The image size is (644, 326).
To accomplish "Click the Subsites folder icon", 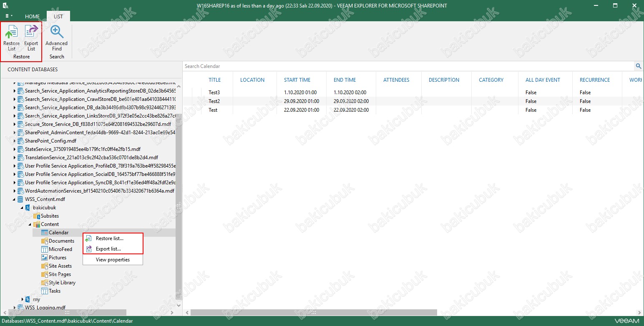I will click(37, 216).
